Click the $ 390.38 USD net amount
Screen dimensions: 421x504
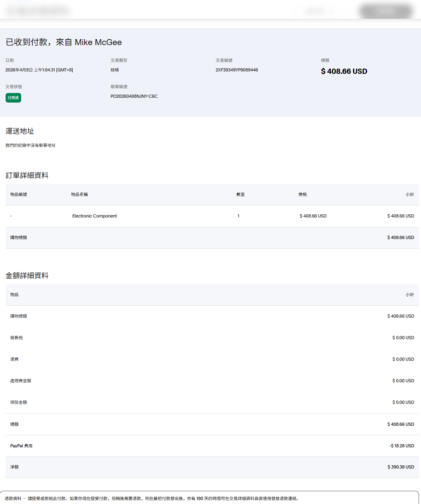pos(401,467)
